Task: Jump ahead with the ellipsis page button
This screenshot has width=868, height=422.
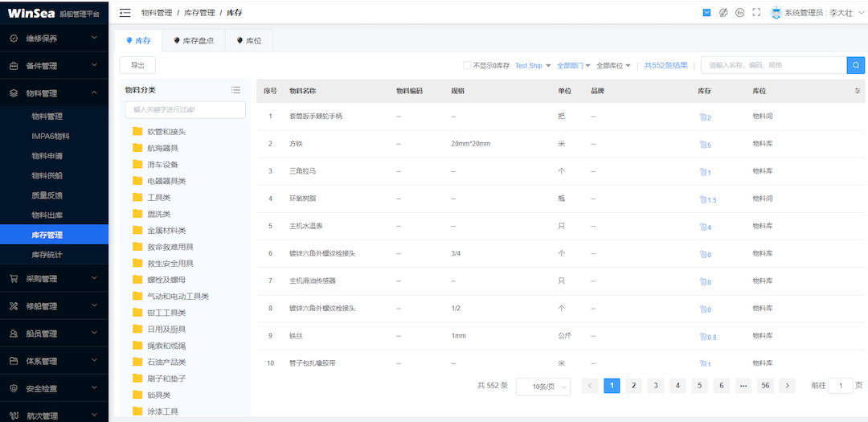Action: click(x=743, y=386)
